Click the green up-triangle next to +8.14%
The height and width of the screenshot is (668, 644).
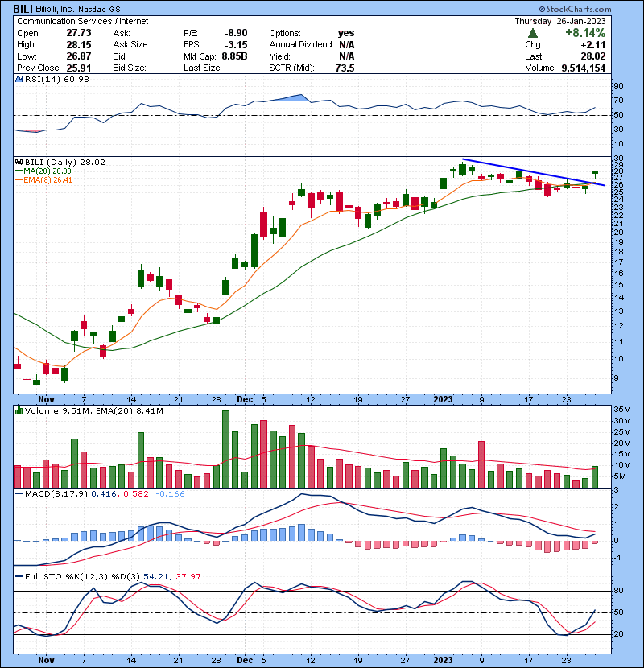point(532,33)
